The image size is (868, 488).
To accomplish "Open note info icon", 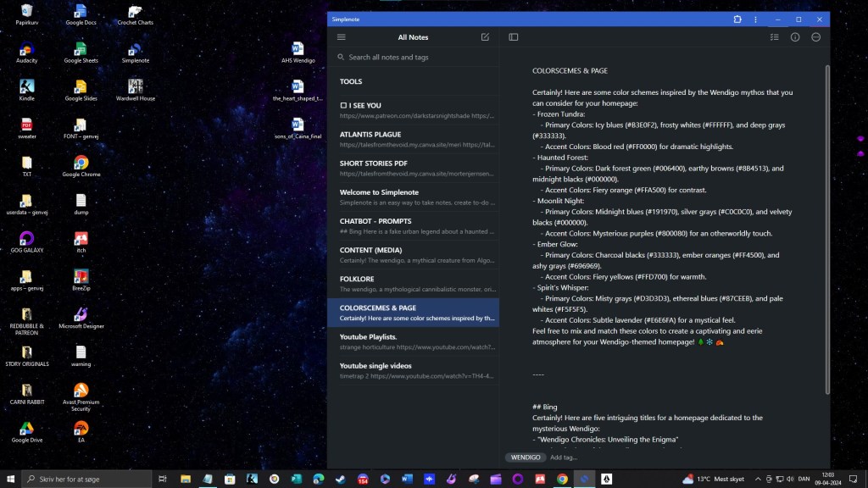I will point(795,37).
